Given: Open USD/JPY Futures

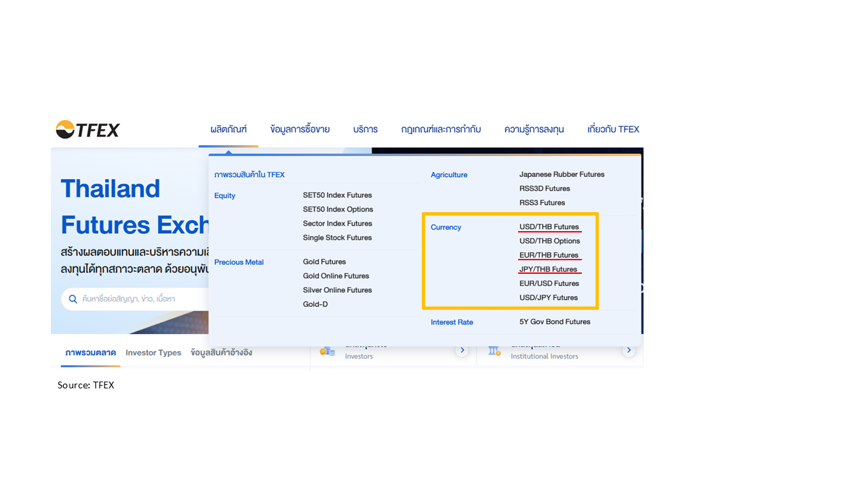Looking at the screenshot, I should pyautogui.click(x=549, y=298).
